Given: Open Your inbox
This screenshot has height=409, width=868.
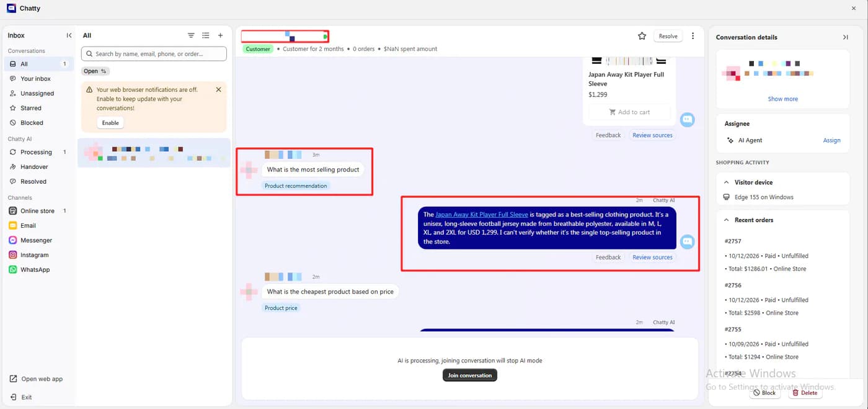Looking at the screenshot, I should pyautogui.click(x=38, y=79).
